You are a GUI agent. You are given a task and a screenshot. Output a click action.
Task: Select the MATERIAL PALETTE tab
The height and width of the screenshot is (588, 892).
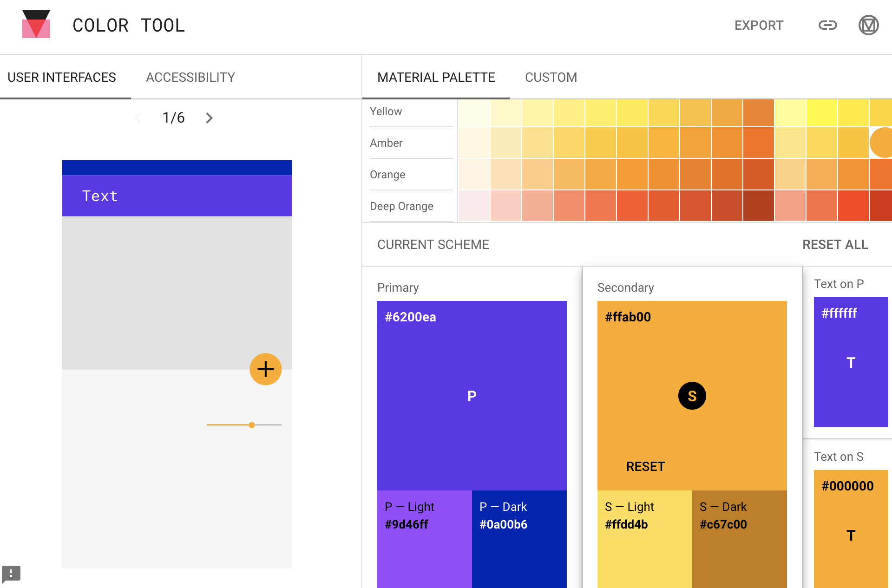point(436,77)
